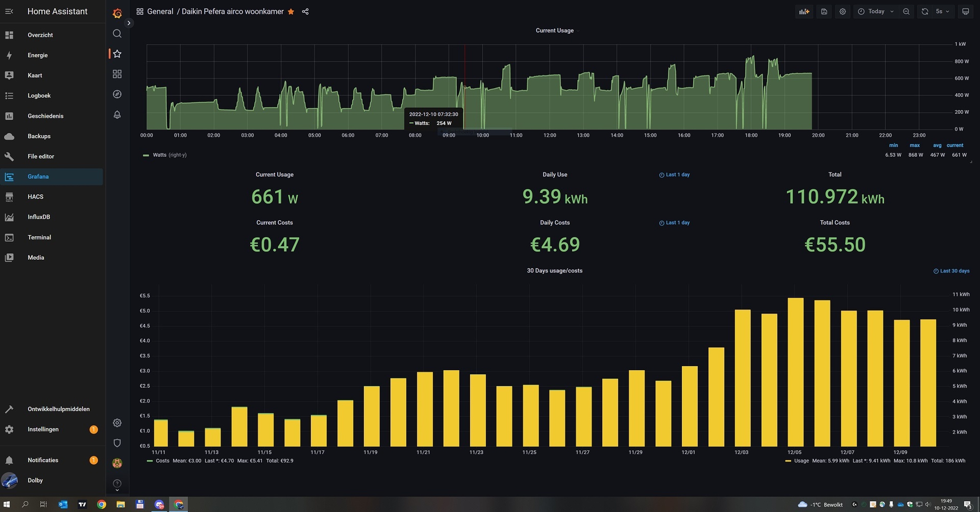Toggle Usage series in 30 days legend
This screenshot has height=512, width=980.
tap(801, 461)
